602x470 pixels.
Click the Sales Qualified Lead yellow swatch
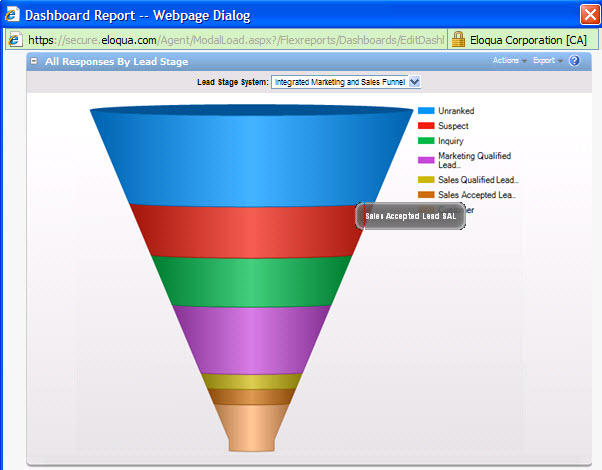[426, 180]
